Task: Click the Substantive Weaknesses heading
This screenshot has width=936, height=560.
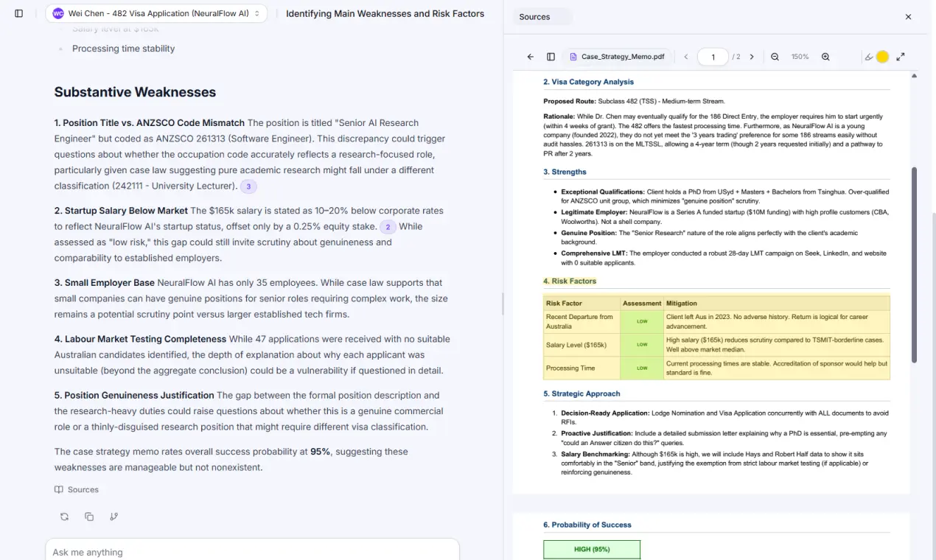Action: [x=135, y=92]
